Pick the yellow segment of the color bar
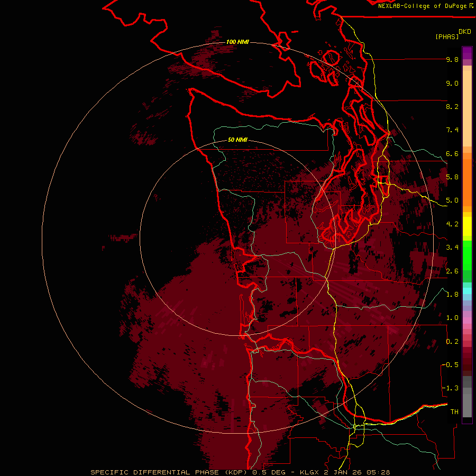476x476 pixels. coord(467,226)
